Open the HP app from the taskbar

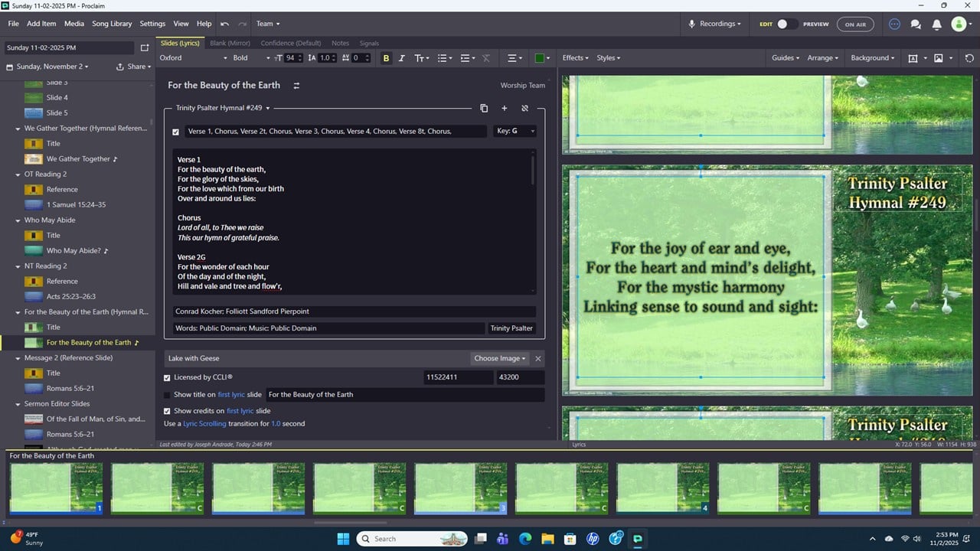tap(593, 539)
